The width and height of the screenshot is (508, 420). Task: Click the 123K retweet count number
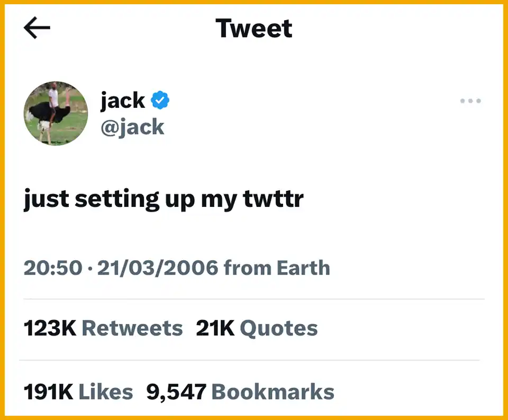pyautogui.click(x=50, y=328)
